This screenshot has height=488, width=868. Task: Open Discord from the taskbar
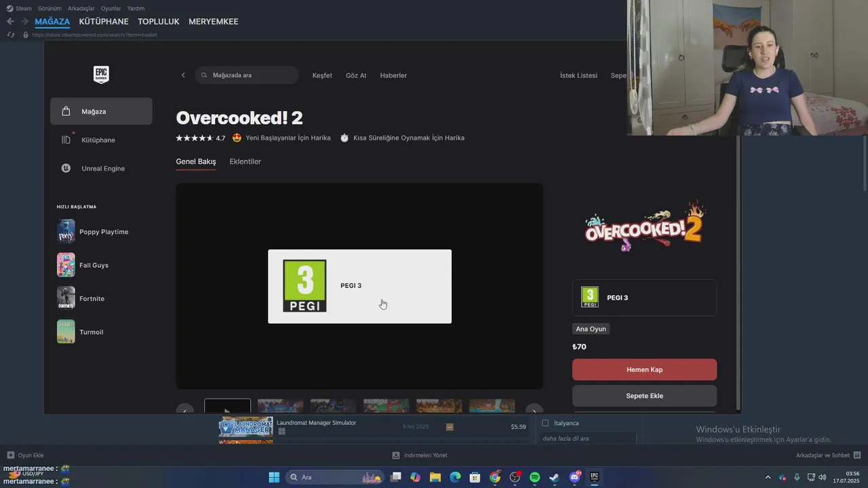tap(574, 477)
